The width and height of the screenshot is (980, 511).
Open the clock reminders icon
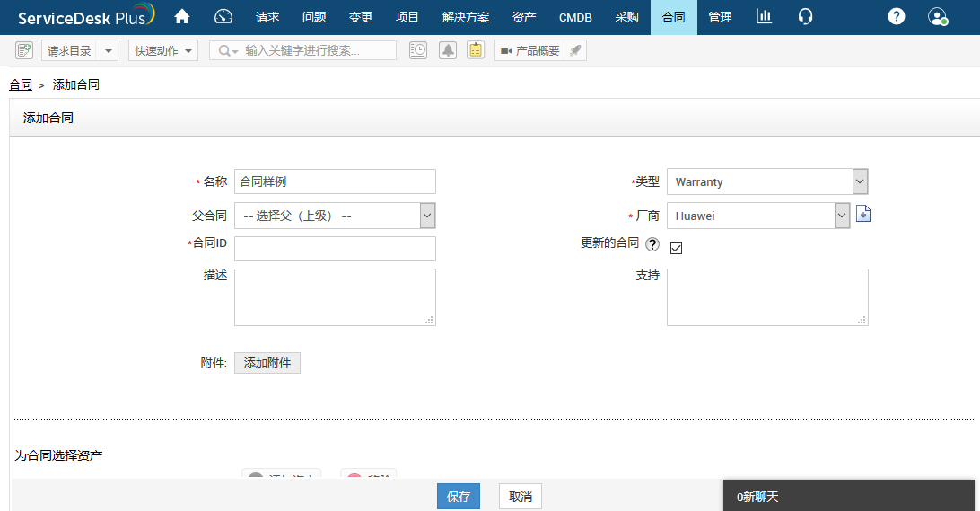(418, 50)
